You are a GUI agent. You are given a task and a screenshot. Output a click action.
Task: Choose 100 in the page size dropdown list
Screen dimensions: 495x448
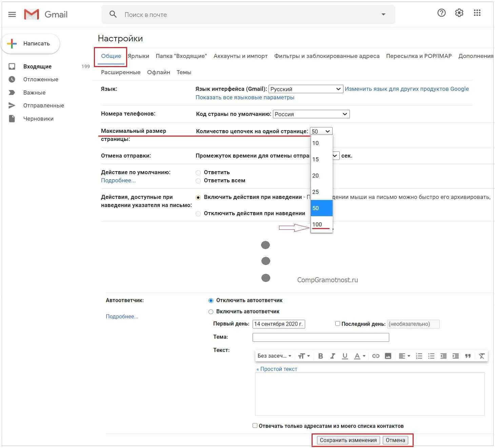(317, 224)
